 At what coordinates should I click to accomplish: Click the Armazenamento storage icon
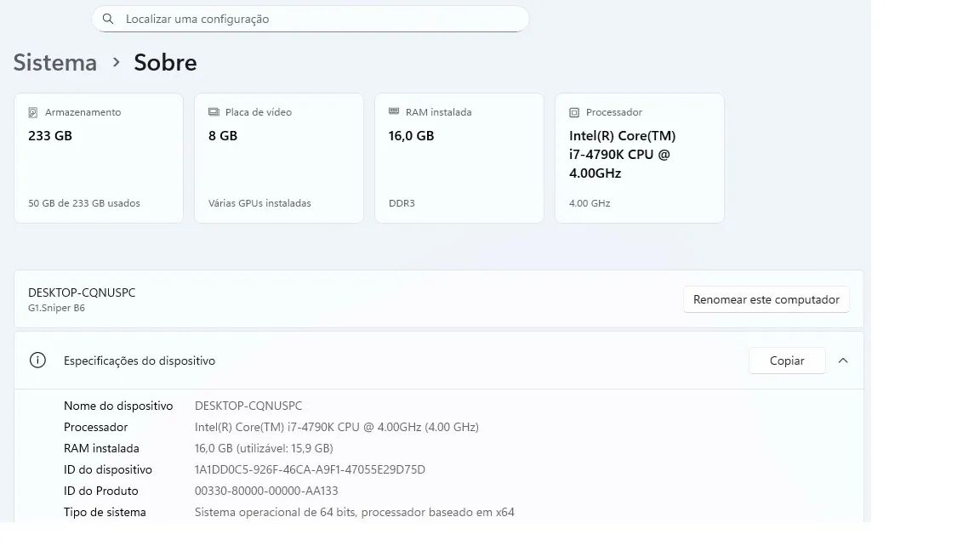tap(33, 112)
